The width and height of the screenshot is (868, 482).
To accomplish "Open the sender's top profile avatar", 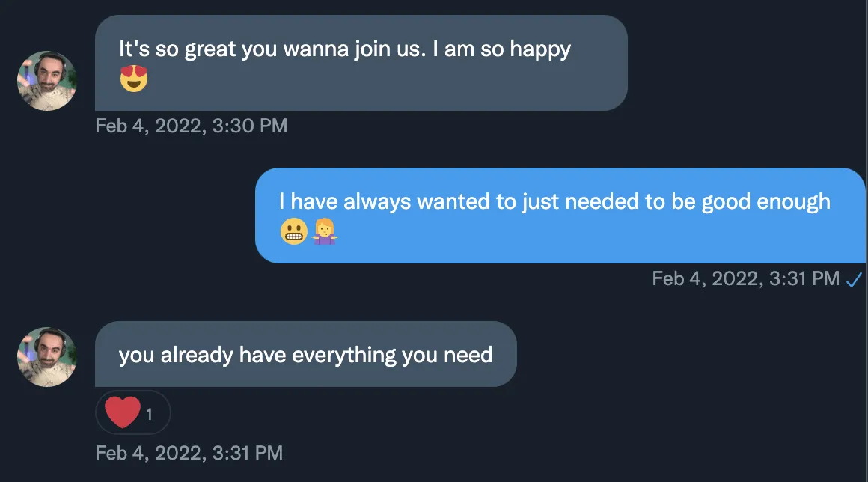I will click(x=46, y=80).
